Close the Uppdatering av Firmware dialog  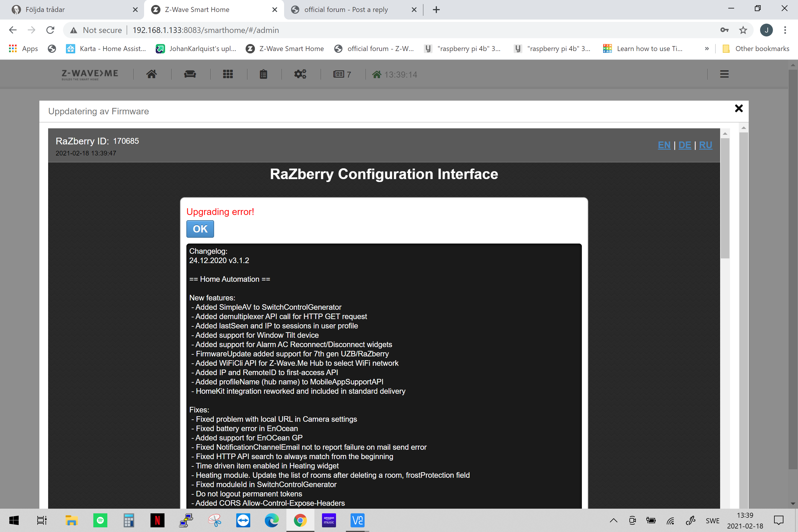coord(738,108)
